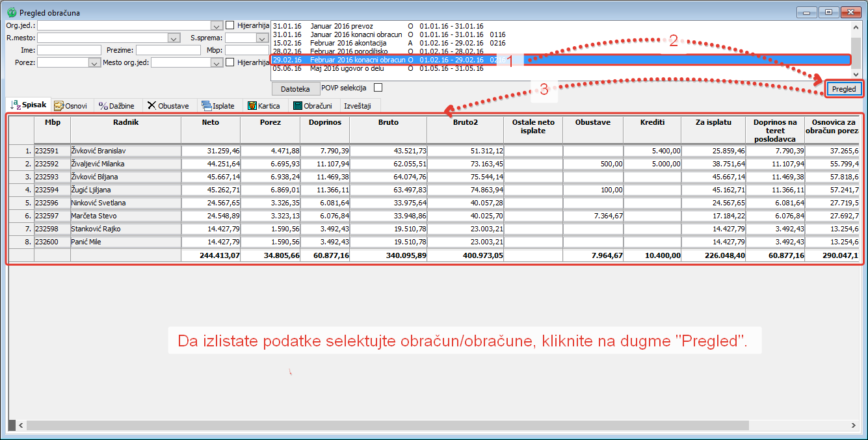Click the horizontal scrollbar under the table
The height and width of the screenshot is (440, 868).
coord(429,425)
